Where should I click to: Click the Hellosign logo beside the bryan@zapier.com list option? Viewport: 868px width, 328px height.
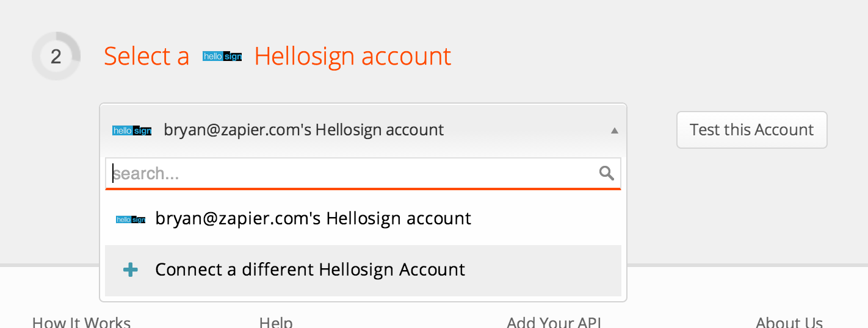[131, 219]
